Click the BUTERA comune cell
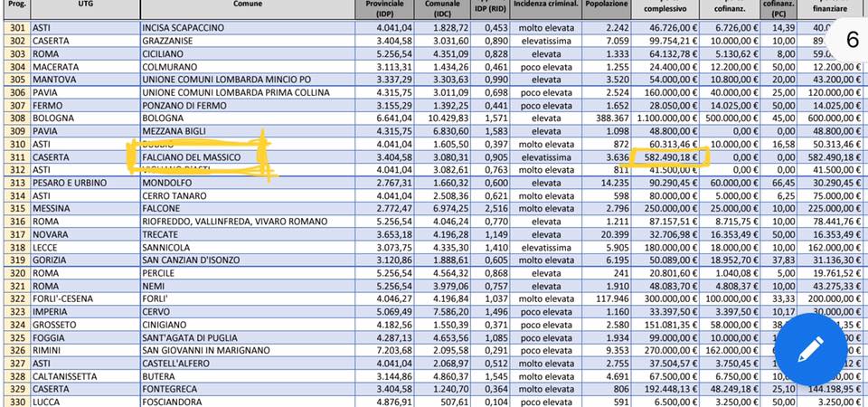This screenshot has width=868, height=407. coord(248,376)
